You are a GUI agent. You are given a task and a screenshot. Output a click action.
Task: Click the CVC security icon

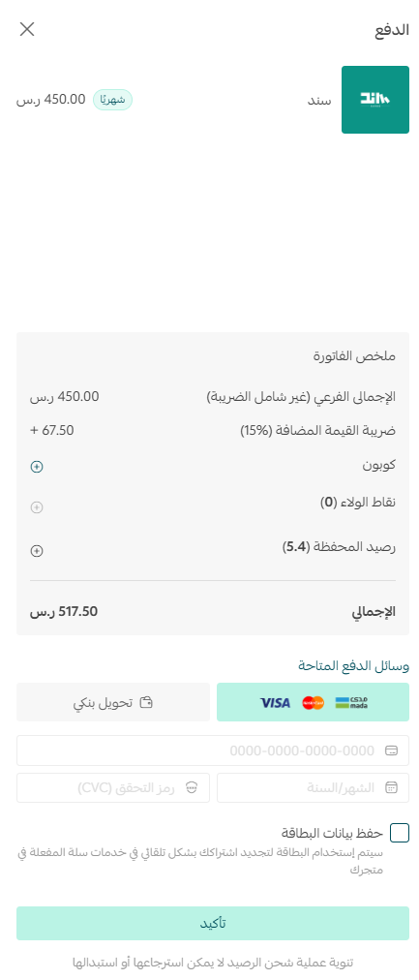coord(192,787)
